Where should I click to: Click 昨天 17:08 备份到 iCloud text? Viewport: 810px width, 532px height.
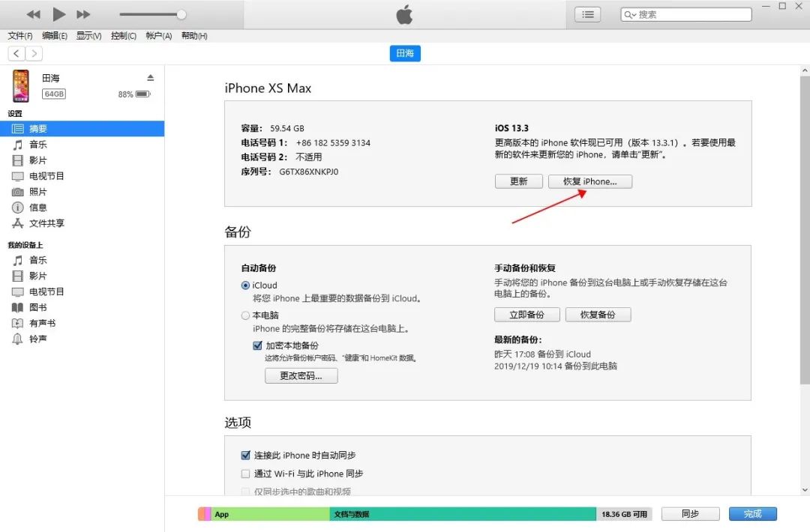pyautogui.click(x=542, y=354)
